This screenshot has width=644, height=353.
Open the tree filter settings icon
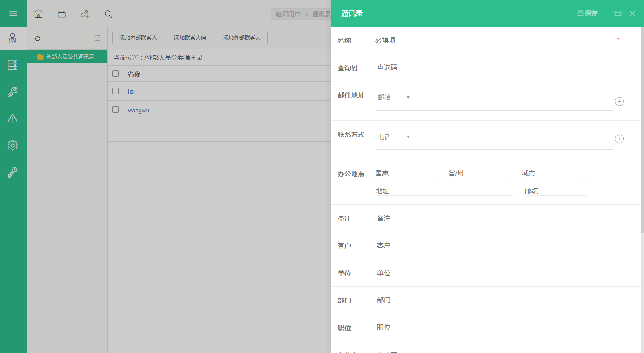[97, 38]
